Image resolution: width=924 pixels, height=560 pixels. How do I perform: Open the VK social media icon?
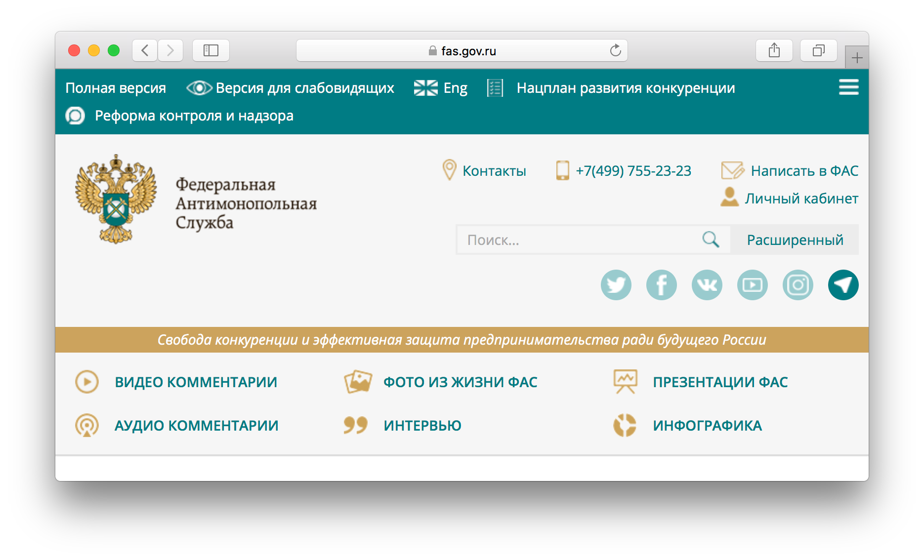click(707, 285)
